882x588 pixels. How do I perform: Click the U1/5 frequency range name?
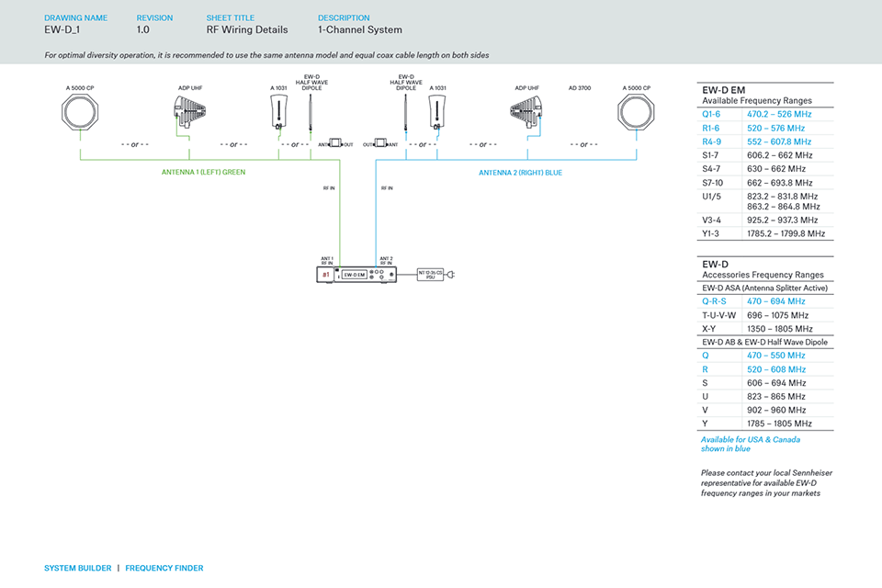point(711,197)
